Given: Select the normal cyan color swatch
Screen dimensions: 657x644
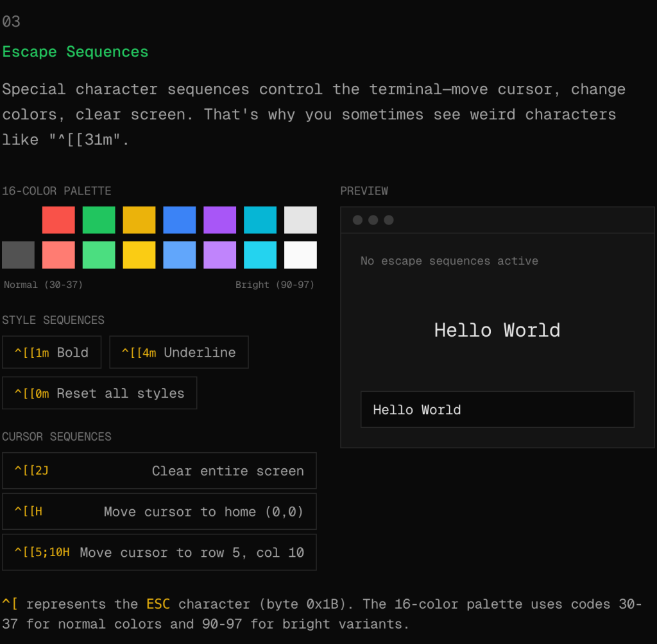Looking at the screenshot, I should click(x=260, y=220).
